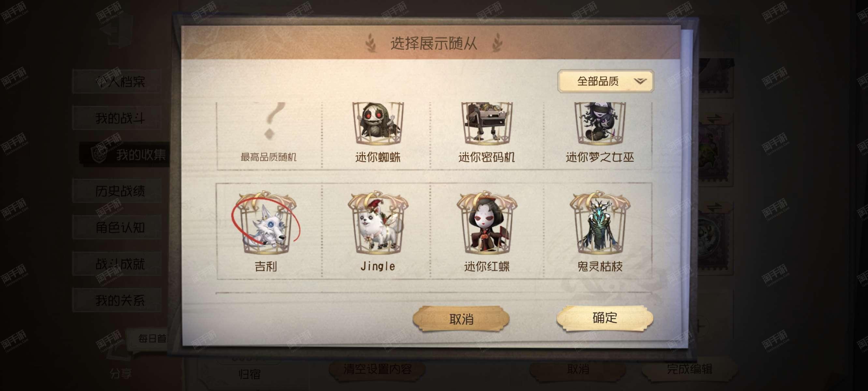Open the 全部品质 quality filter dropdown
The height and width of the screenshot is (391, 868).
point(606,81)
